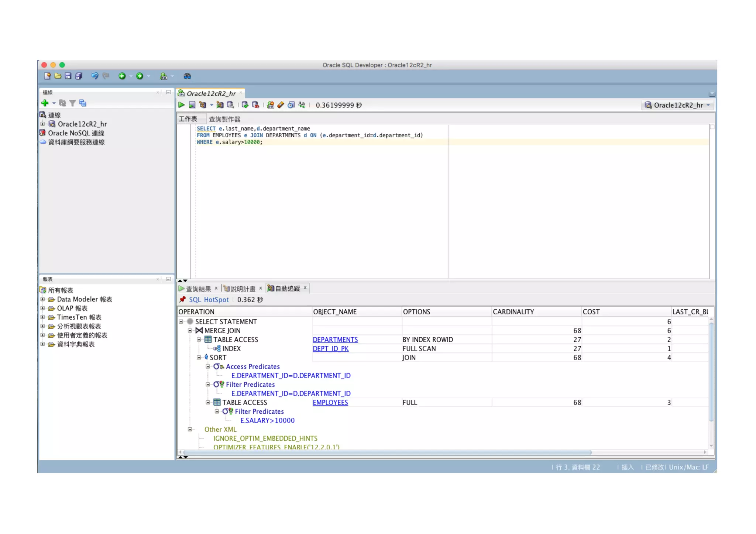Screen dimensions: 756x534
Task: Run the statement with the green play button
Action: coord(181,105)
